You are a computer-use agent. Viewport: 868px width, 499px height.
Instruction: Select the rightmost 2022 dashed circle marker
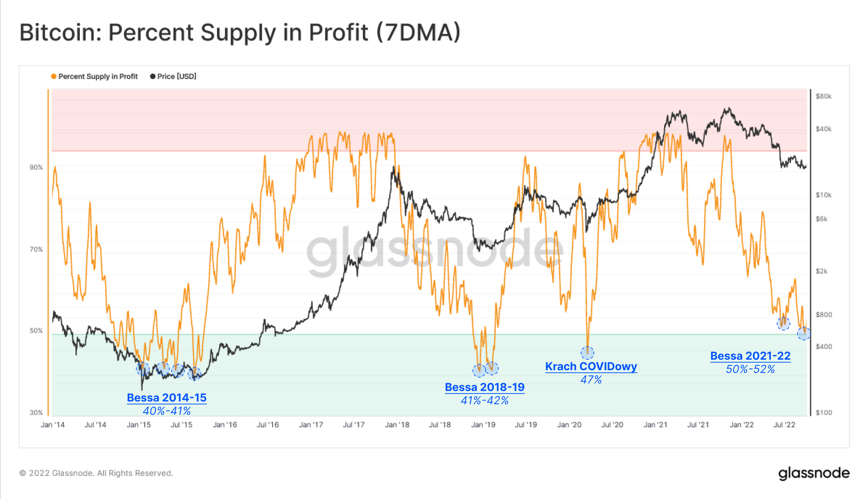point(804,333)
